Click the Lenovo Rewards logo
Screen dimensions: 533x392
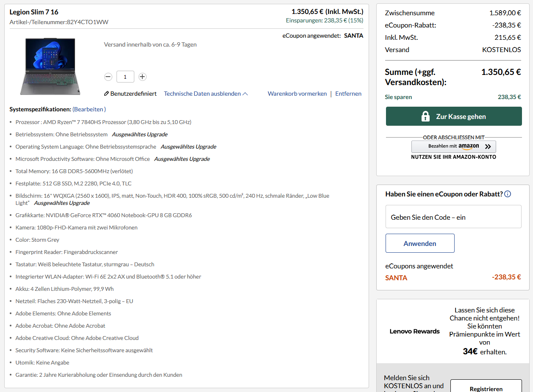point(414,331)
